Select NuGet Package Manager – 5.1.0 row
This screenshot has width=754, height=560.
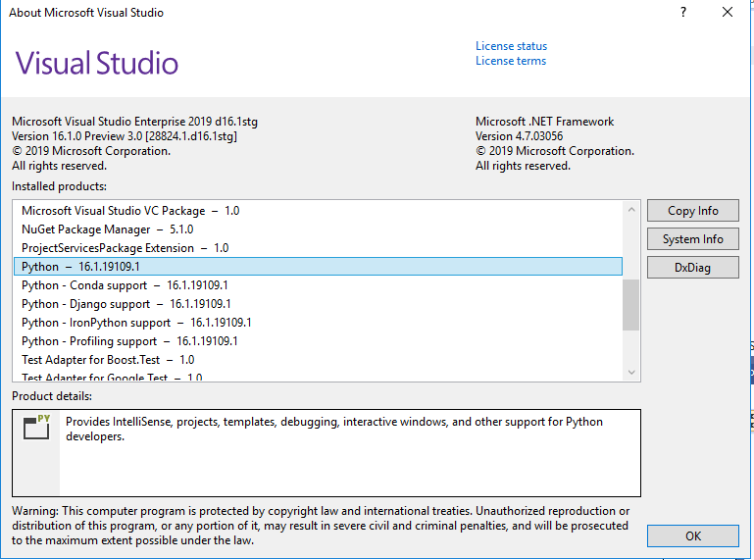[x=318, y=229]
